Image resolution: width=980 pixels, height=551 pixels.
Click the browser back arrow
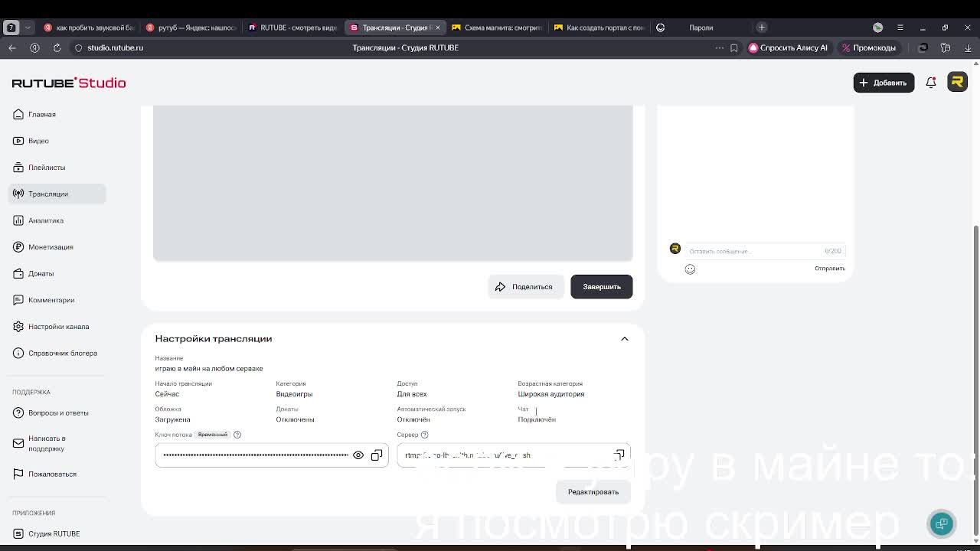pyautogui.click(x=12, y=47)
